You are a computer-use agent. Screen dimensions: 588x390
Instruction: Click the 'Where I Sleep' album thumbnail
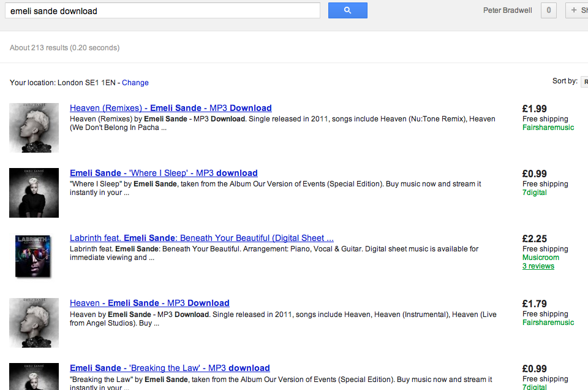(x=34, y=193)
